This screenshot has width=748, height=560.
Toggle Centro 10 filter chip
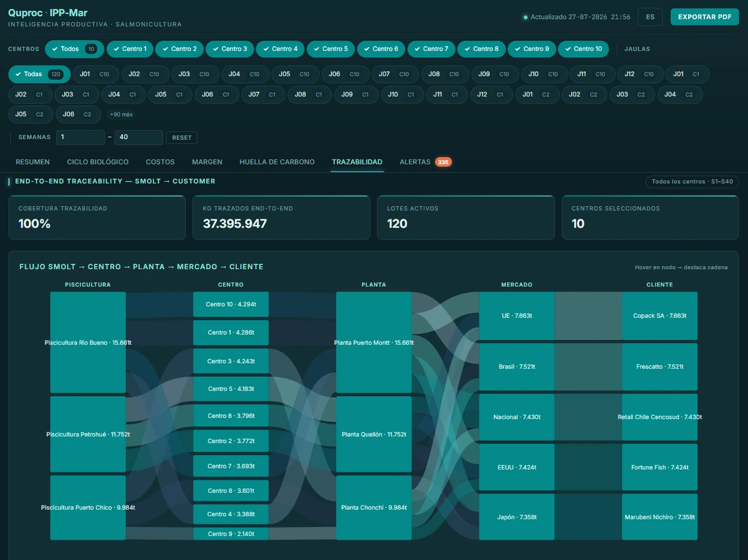coord(584,49)
